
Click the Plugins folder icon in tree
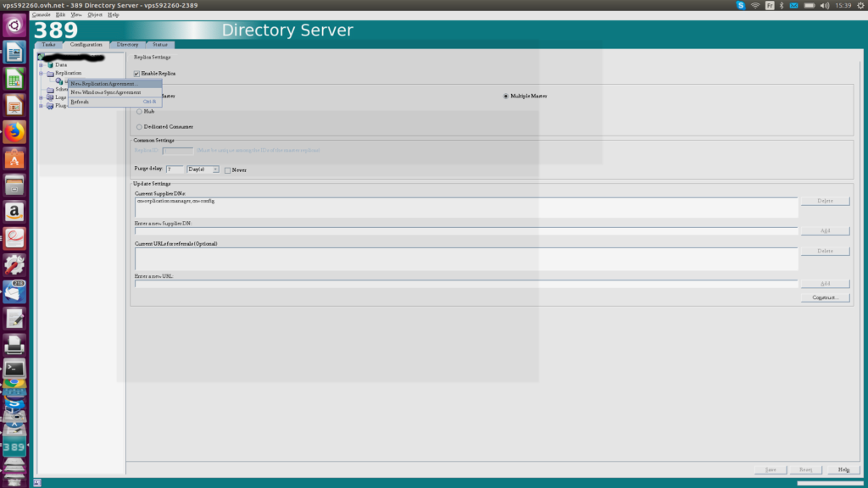[50, 106]
